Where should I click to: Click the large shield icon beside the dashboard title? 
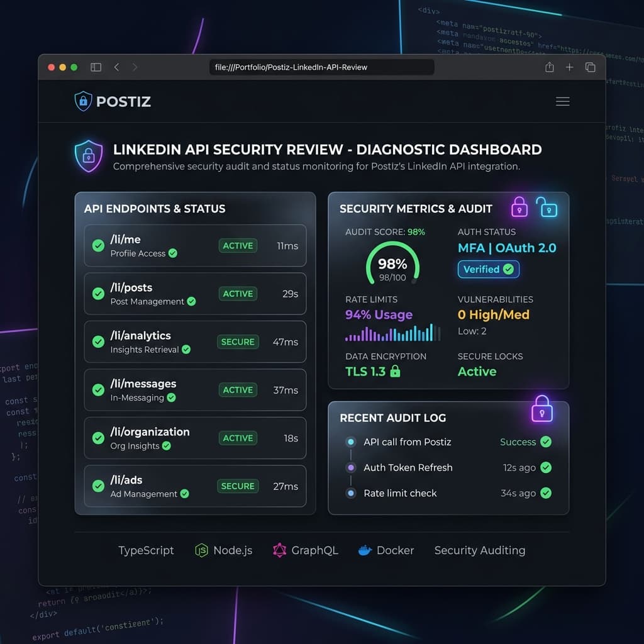(x=88, y=156)
